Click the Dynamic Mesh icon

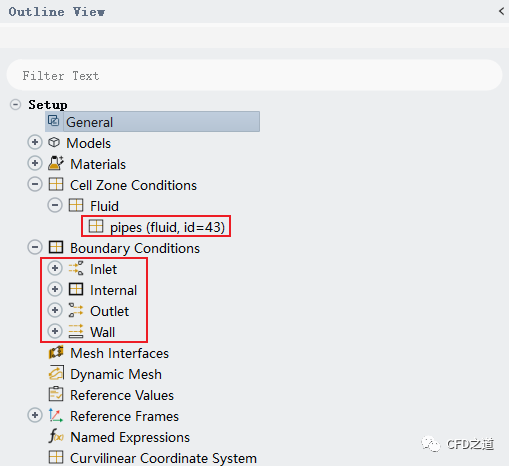pos(56,373)
